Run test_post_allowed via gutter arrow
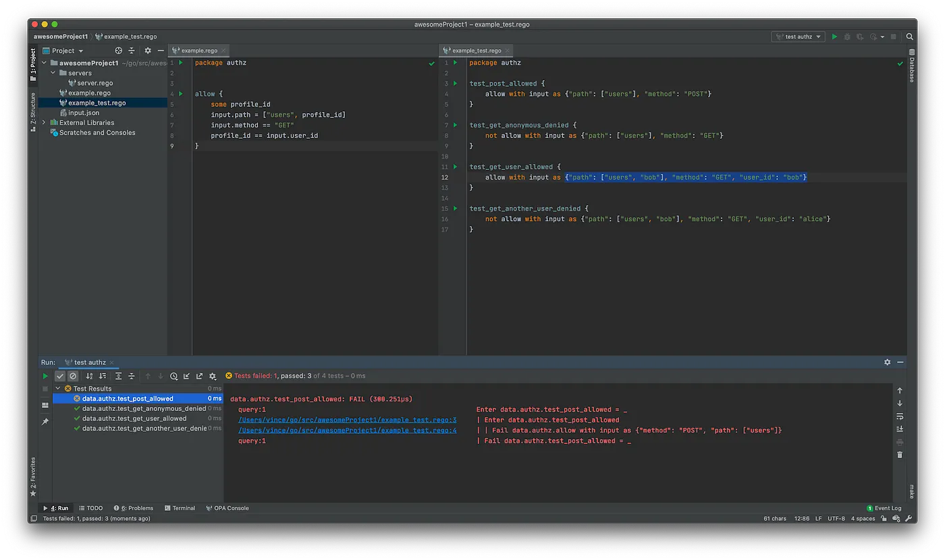Screen dimensions: 945x560 (456, 84)
